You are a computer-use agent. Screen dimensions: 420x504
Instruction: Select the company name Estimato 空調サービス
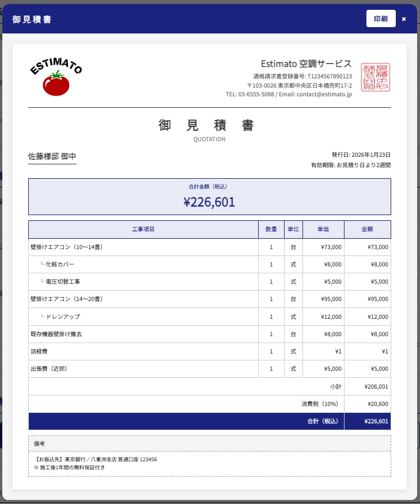click(306, 63)
